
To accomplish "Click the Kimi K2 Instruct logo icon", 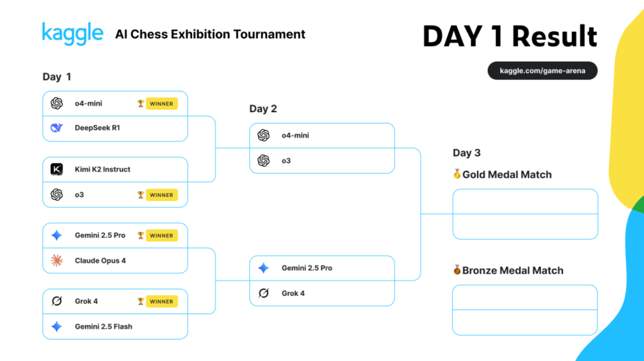I will [57, 169].
